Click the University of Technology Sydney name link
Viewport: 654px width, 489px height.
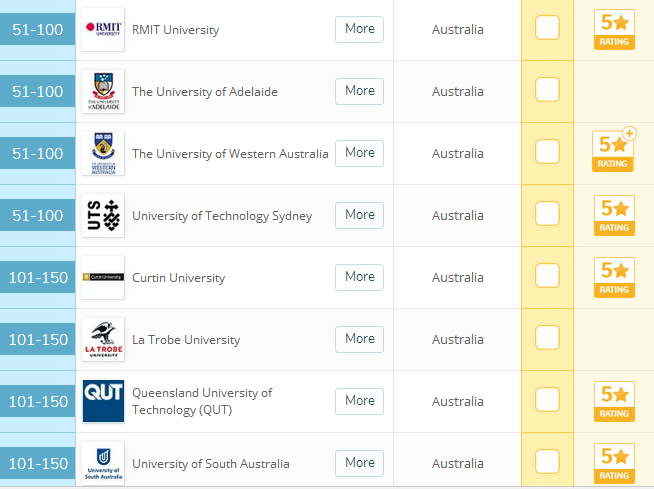(x=222, y=216)
